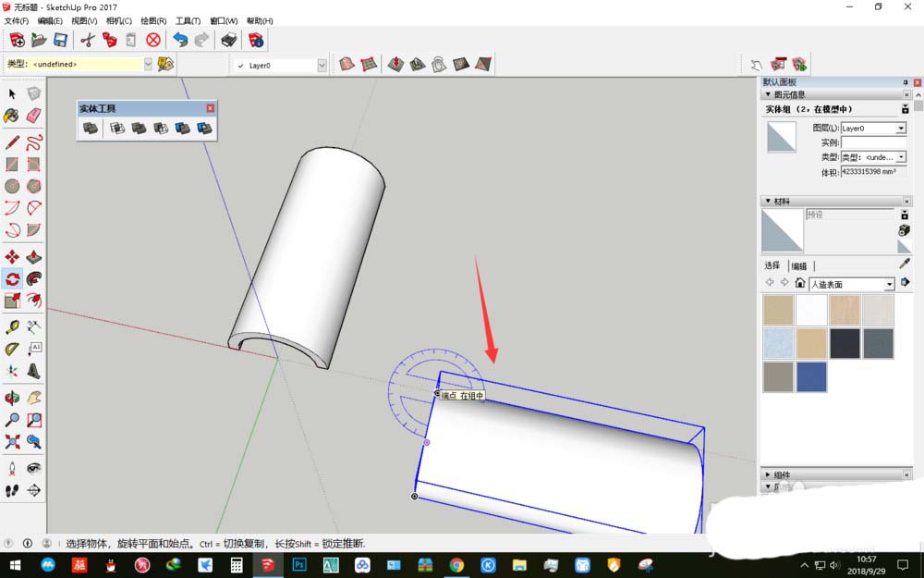
Task: Click the Subtract solid tool
Action: click(161, 128)
